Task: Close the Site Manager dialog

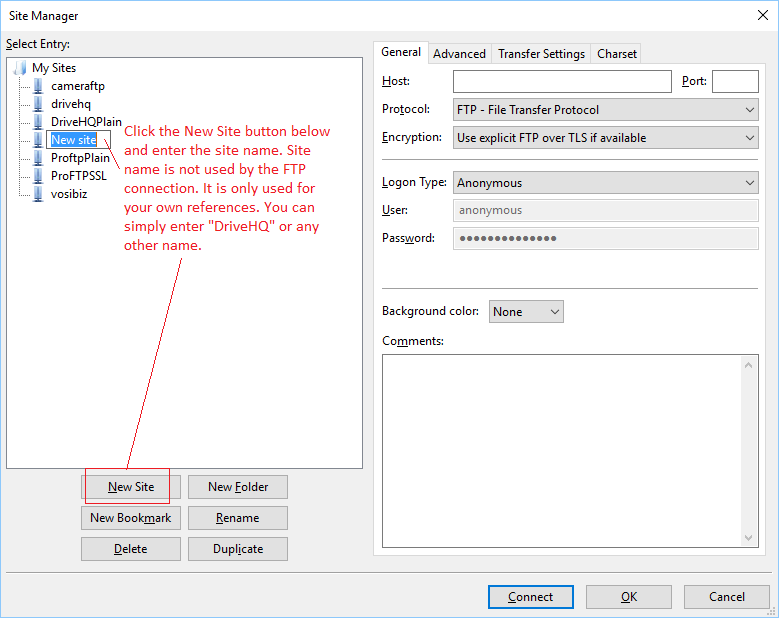Action: [x=763, y=15]
